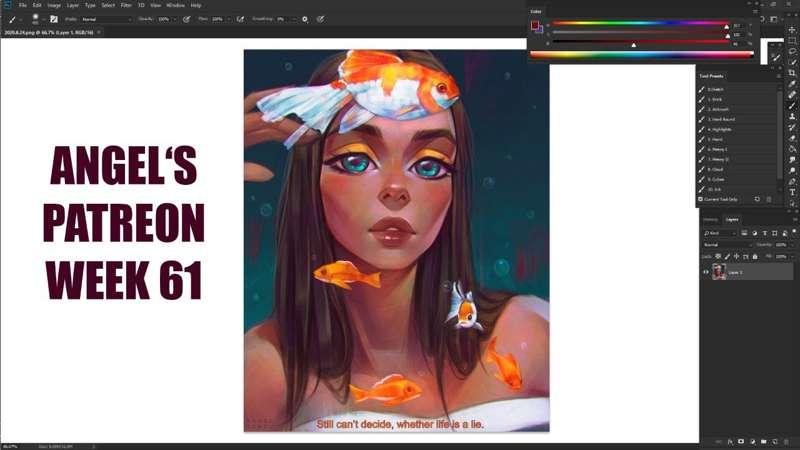Viewport: 800px width, 450px height.
Task: Add a layer mask
Action: tap(741, 441)
